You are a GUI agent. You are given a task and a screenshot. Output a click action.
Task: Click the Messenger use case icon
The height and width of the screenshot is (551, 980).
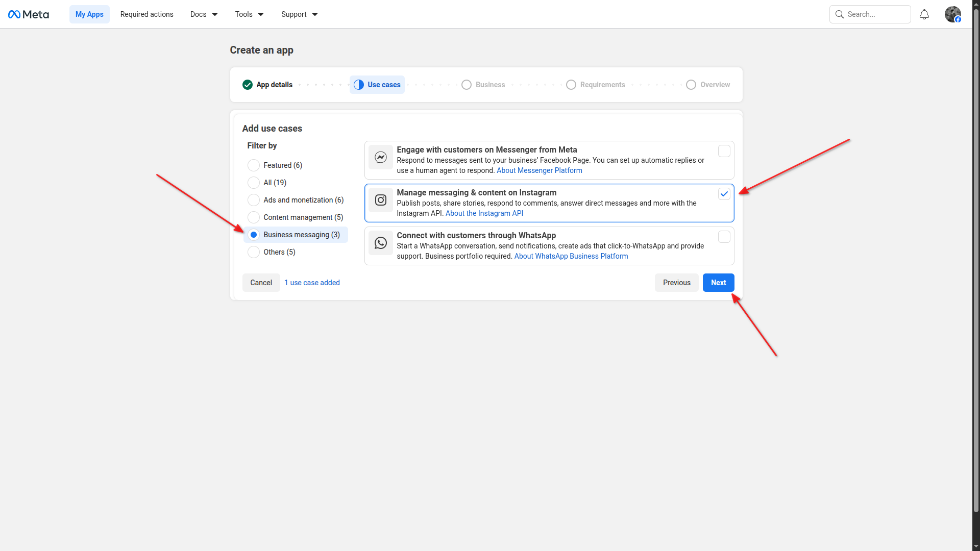pyautogui.click(x=381, y=157)
